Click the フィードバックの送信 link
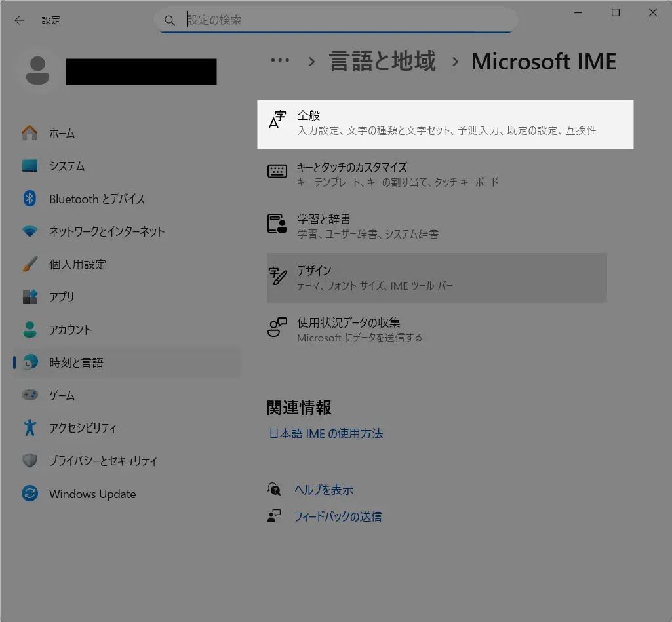The width and height of the screenshot is (672, 622). coord(338,516)
